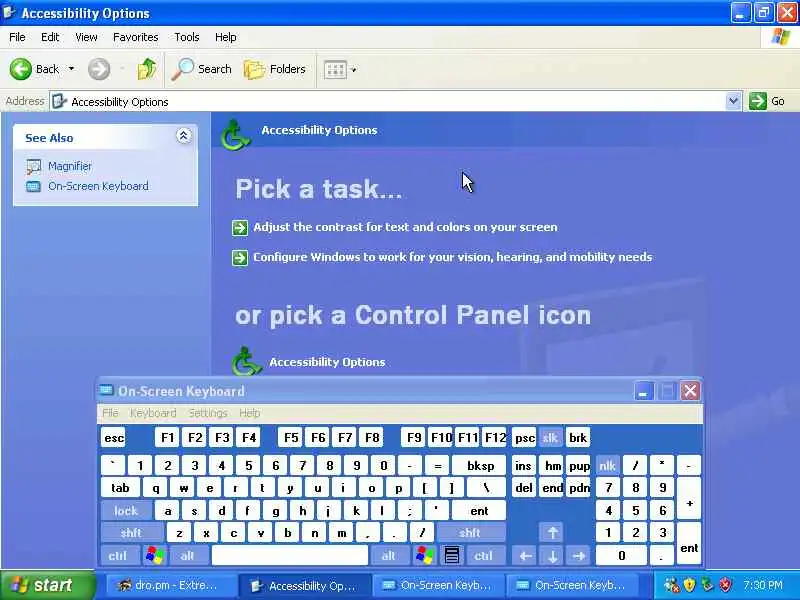Switch to dro.pm taskbar window
The width and height of the screenshot is (800, 600).
[x=171, y=585]
